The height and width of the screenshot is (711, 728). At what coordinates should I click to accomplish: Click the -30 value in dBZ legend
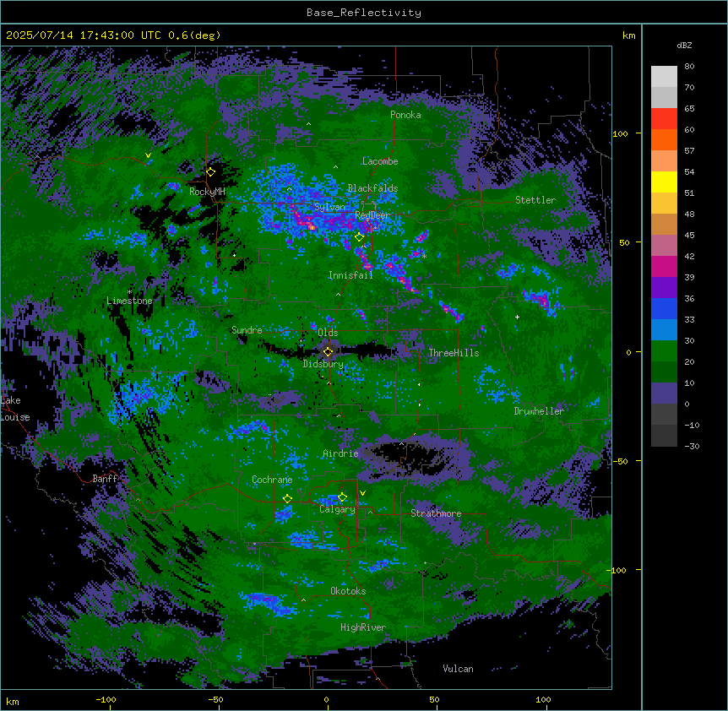[x=692, y=447]
